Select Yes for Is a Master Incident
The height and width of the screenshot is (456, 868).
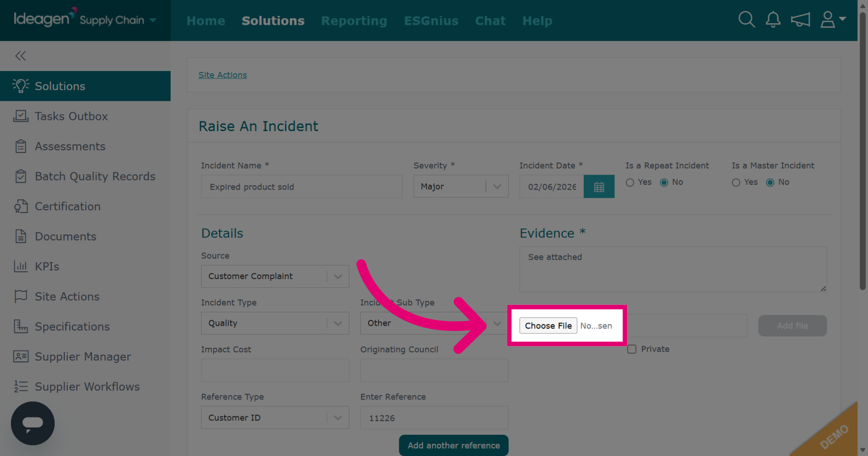(736, 182)
